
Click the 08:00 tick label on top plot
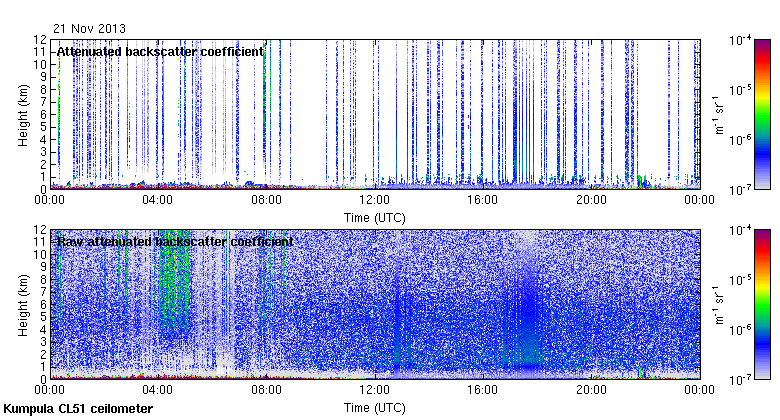tap(266, 200)
